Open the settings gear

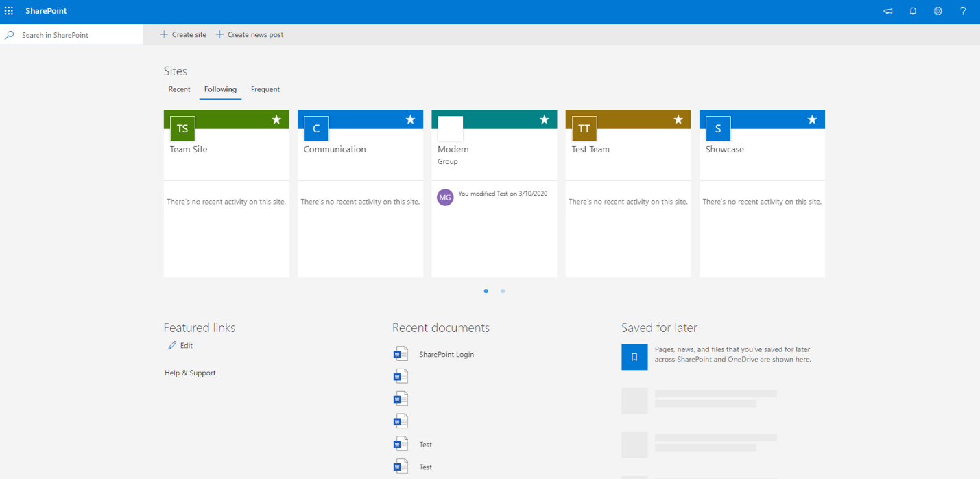pos(938,11)
